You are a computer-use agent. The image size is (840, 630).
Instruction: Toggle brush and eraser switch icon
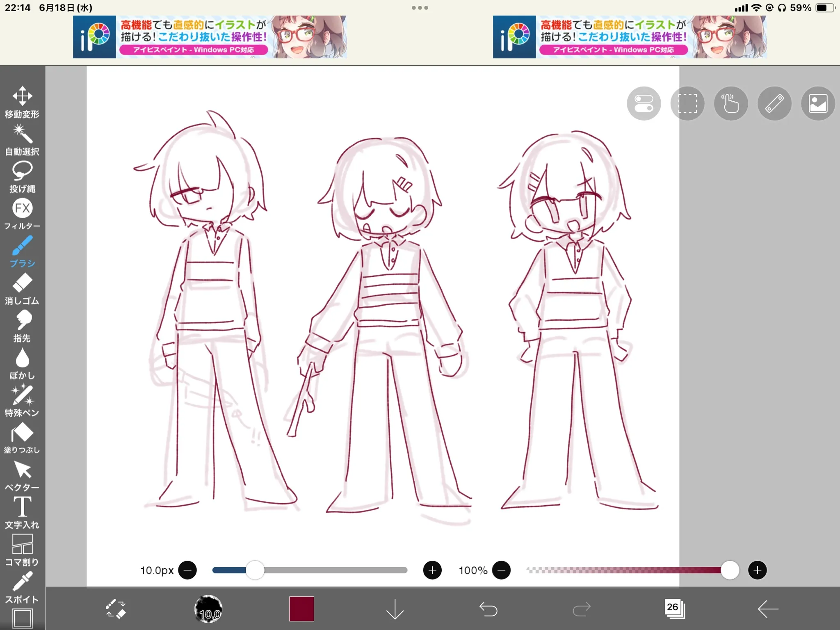coord(116,609)
